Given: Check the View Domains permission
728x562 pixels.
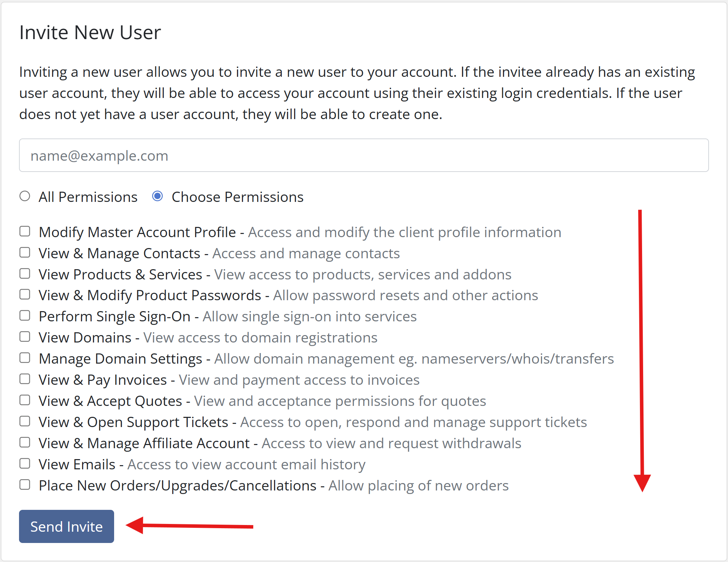Looking at the screenshot, I should pyautogui.click(x=25, y=337).
